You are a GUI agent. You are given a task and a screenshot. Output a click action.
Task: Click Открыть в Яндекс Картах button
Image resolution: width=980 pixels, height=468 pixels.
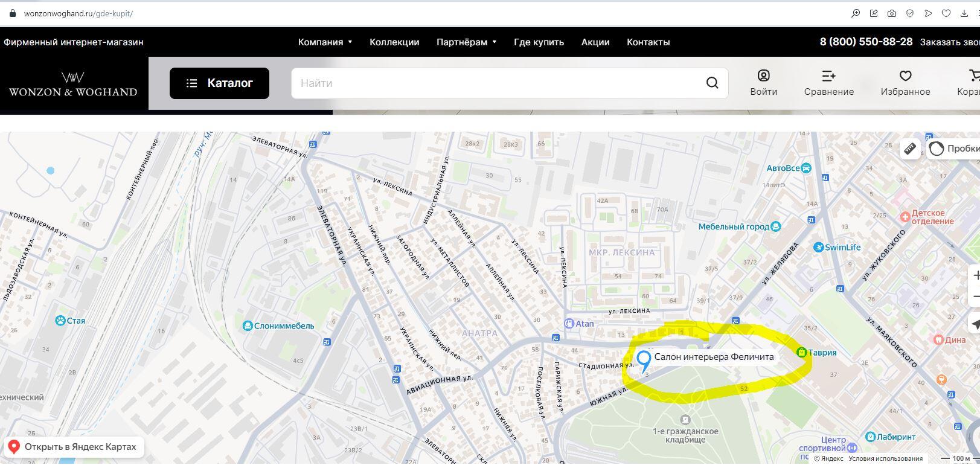click(x=74, y=447)
